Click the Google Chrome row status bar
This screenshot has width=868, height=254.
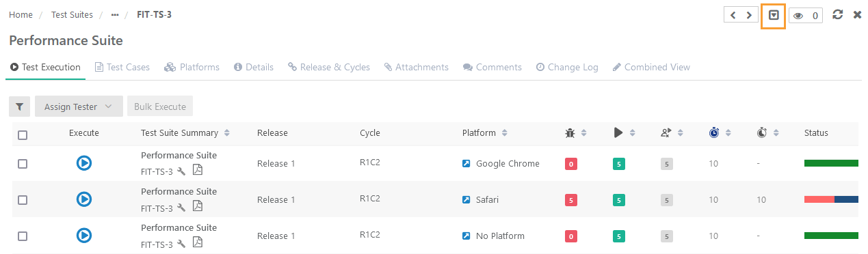coord(831,163)
